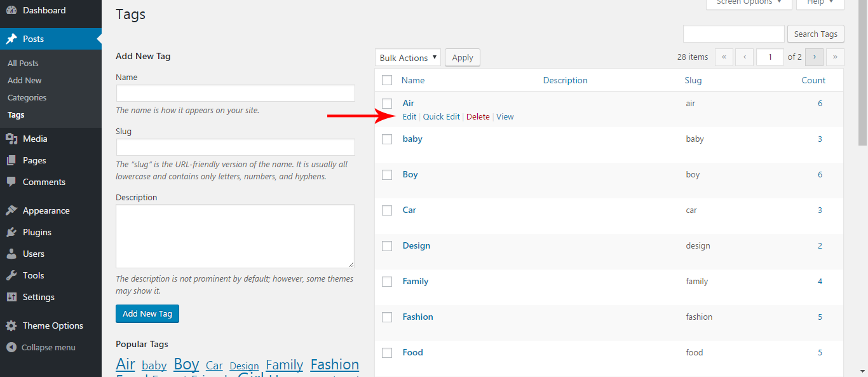Screen dimensions: 868x377
Task: Expand the Help tab dropdown
Action: click(x=820, y=3)
